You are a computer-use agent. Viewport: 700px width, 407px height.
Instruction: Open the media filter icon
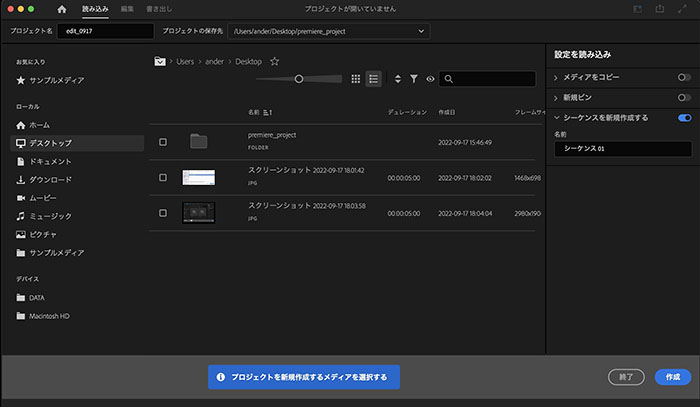(414, 79)
